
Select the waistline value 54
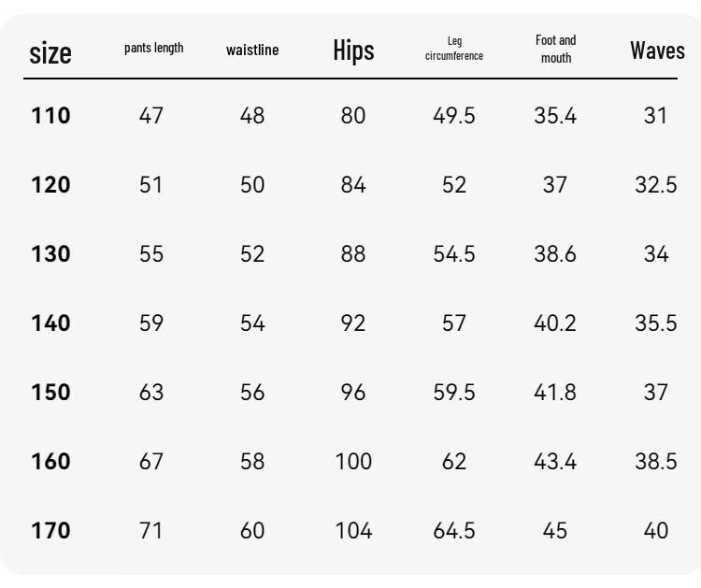click(x=252, y=323)
